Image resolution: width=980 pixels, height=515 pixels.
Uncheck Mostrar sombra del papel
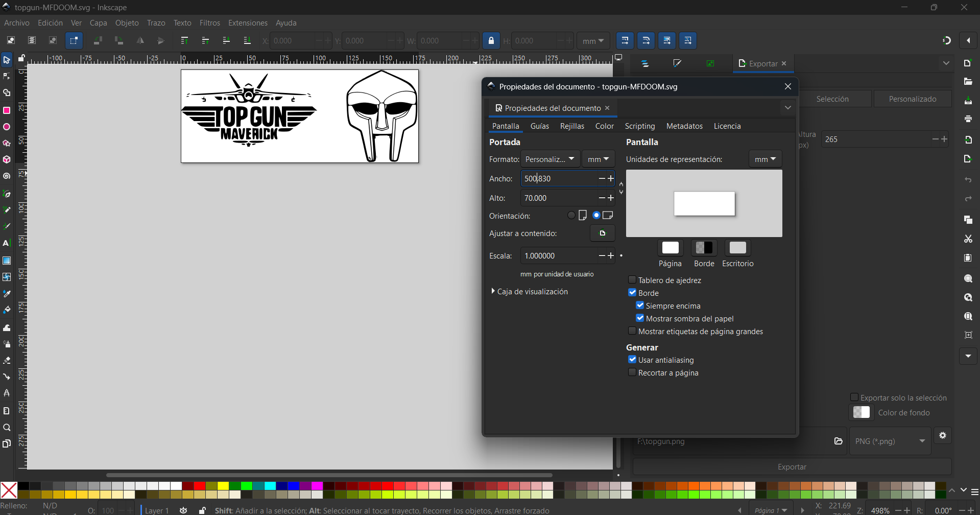(x=640, y=318)
